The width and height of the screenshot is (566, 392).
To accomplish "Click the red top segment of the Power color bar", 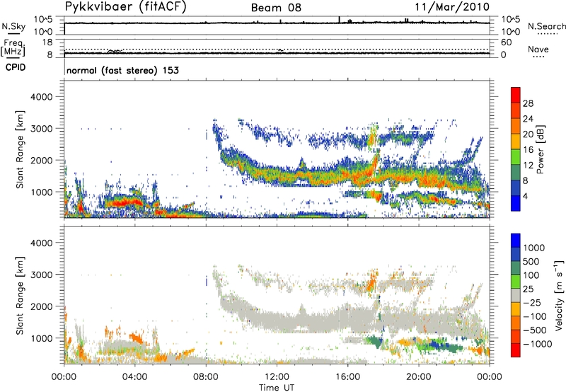I will (x=516, y=95).
